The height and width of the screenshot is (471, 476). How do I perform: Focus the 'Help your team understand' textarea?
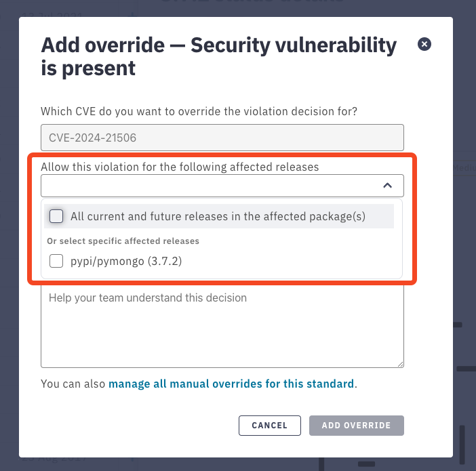222,326
